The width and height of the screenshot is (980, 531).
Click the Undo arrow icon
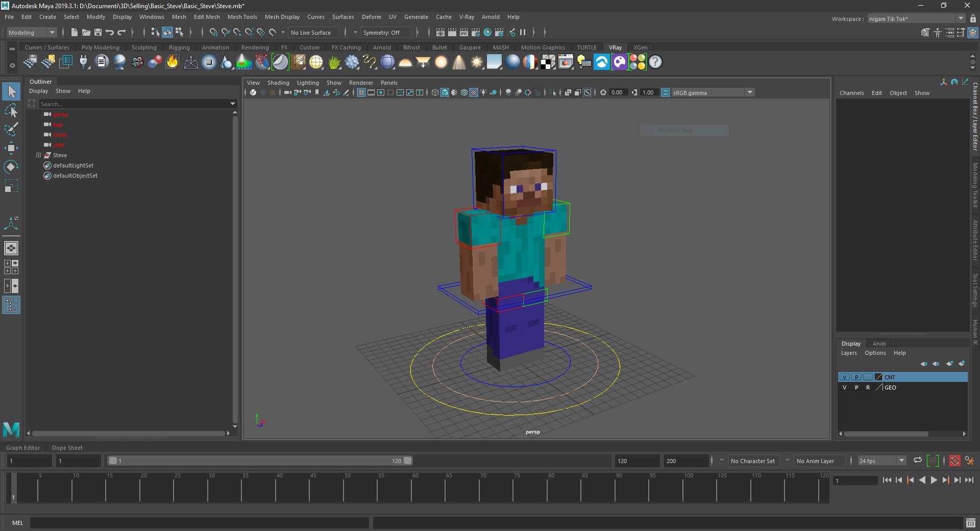[x=110, y=33]
